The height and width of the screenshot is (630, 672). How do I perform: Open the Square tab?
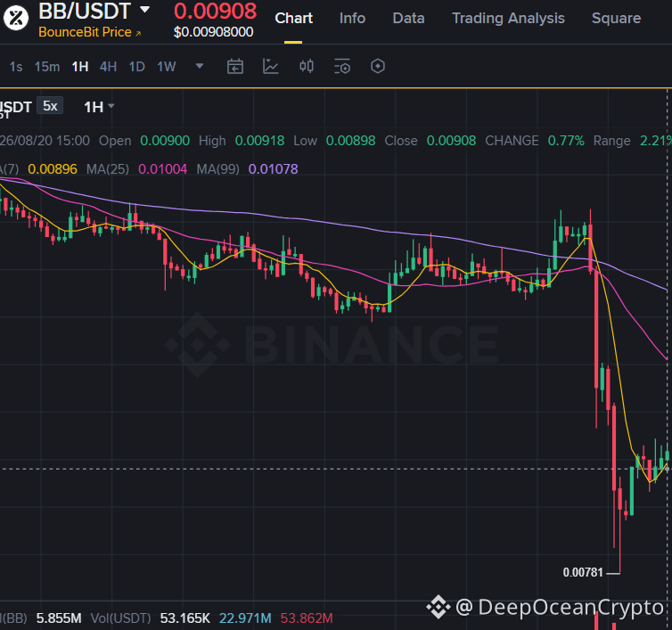616,18
